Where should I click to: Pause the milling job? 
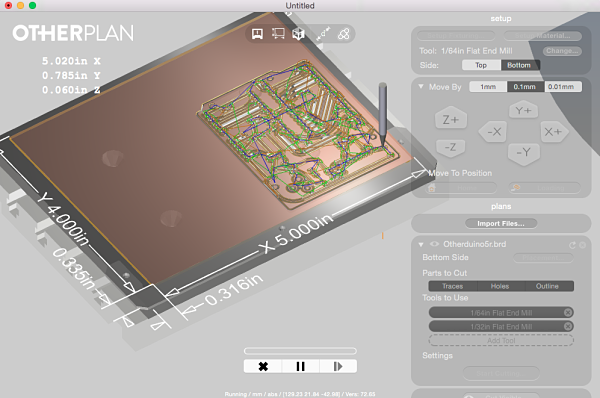point(300,366)
